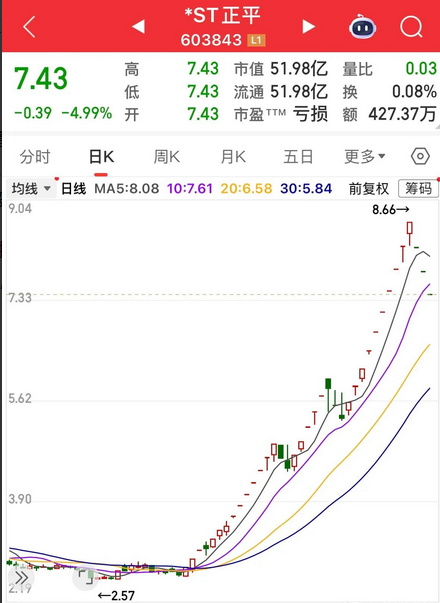Open the 均线 indicator dropdown

(32, 189)
